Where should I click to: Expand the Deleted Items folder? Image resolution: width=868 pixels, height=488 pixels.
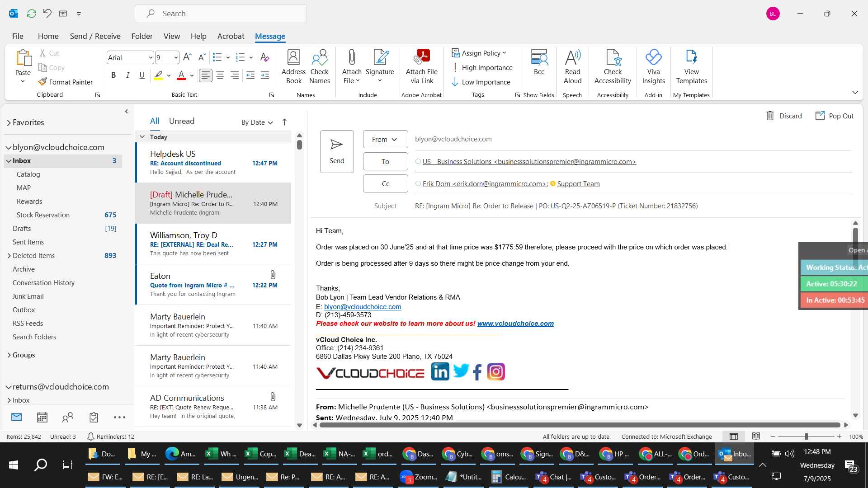point(9,256)
